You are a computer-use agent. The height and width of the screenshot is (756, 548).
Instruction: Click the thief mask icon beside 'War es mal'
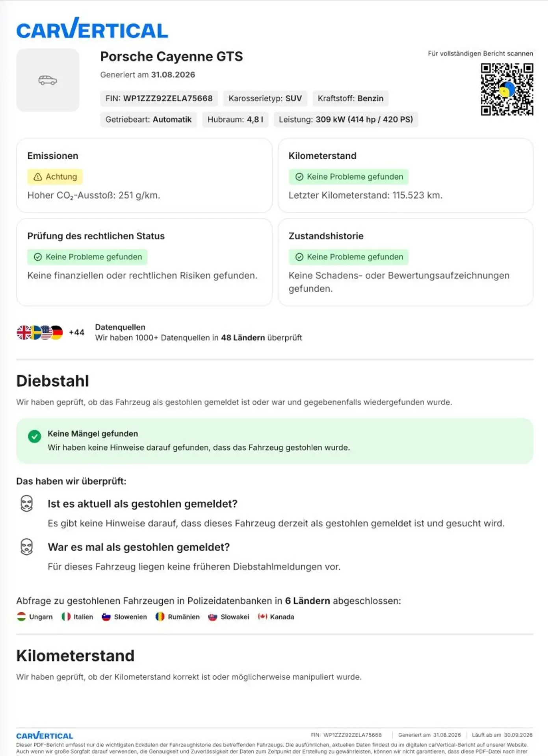27,547
